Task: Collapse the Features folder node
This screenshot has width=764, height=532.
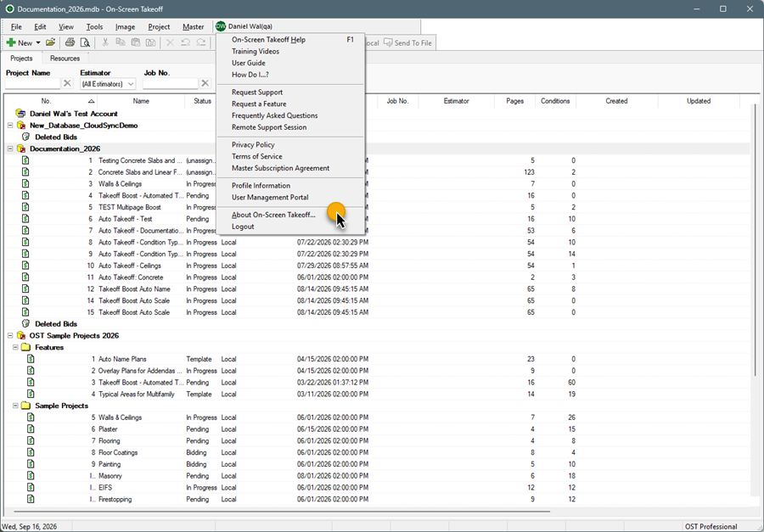Action: [15, 347]
